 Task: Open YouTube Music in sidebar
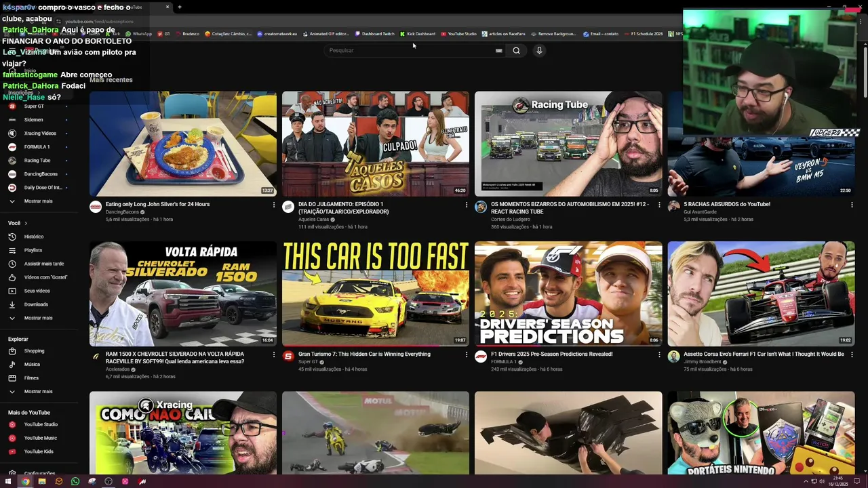(40, 438)
